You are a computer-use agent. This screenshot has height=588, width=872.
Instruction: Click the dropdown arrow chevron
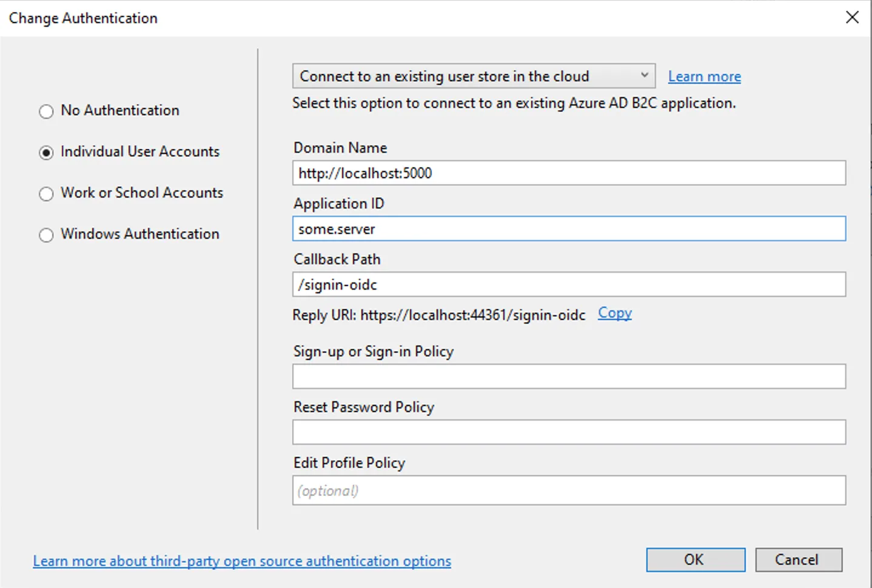pos(644,76)
